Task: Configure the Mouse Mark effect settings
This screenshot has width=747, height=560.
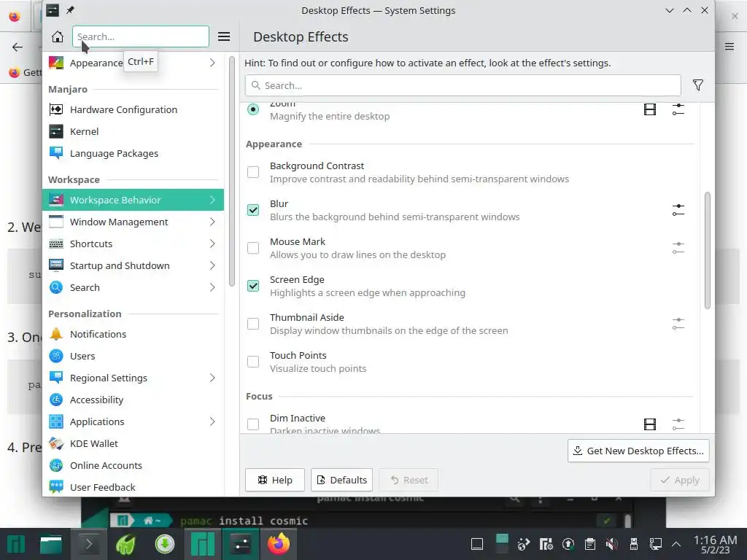Action: point(678,248)
